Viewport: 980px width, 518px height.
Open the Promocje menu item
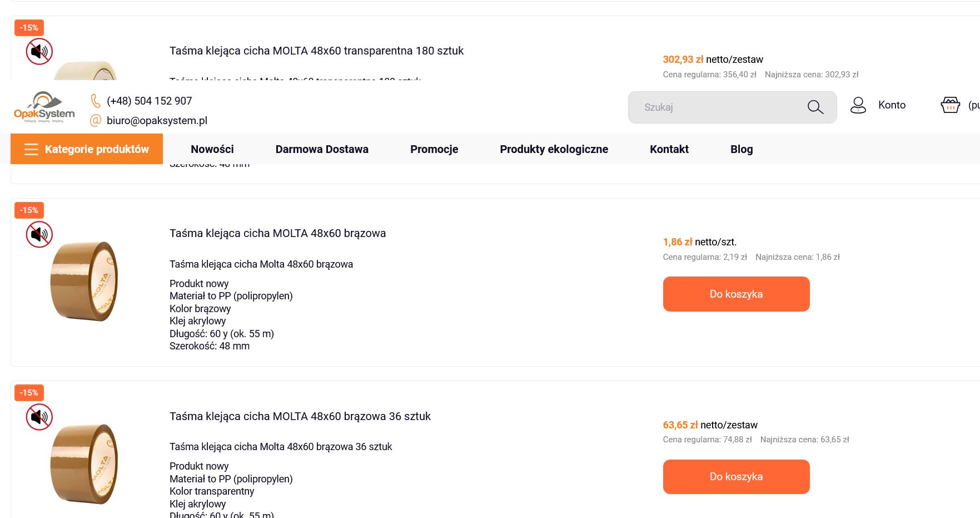[434, 149]
